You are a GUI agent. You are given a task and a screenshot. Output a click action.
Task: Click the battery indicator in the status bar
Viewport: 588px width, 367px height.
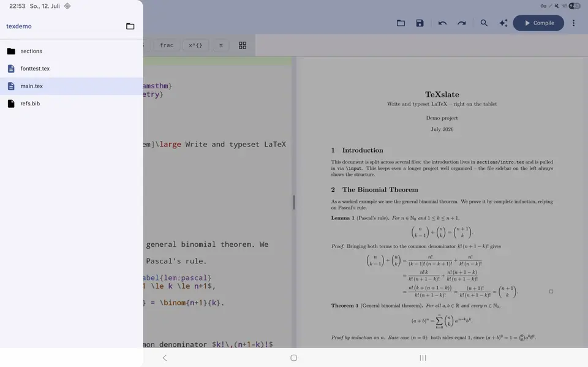tap(575, 6)
